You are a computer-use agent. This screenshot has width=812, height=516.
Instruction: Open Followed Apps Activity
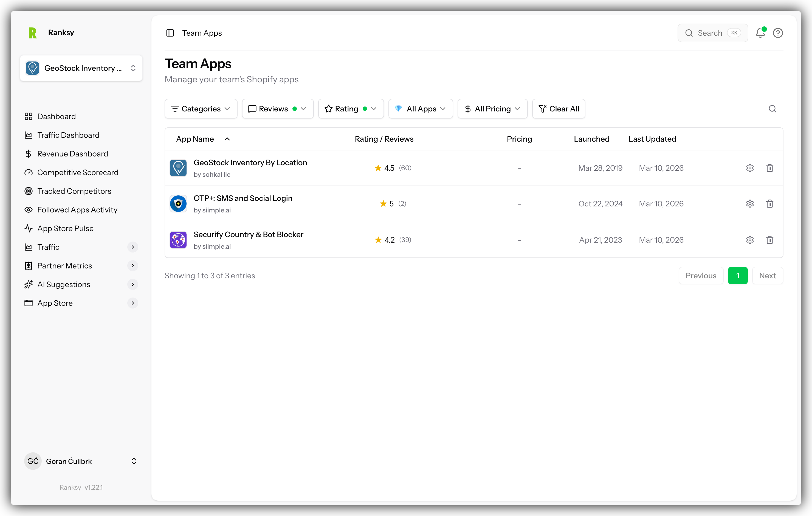point(81,210)
